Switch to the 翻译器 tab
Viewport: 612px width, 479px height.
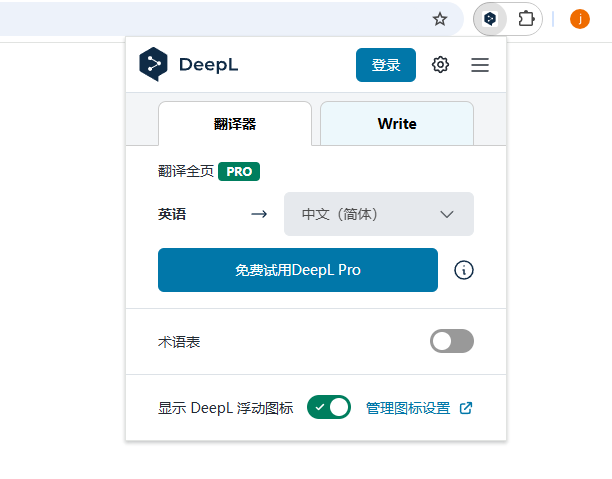[x=235, y=124]
